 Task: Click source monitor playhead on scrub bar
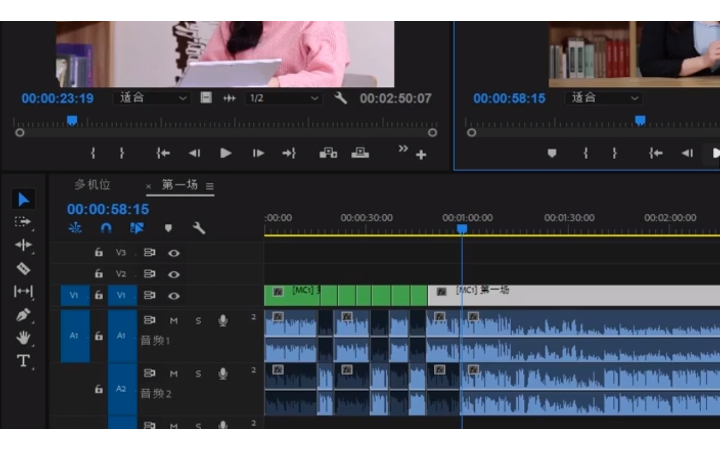72,121
